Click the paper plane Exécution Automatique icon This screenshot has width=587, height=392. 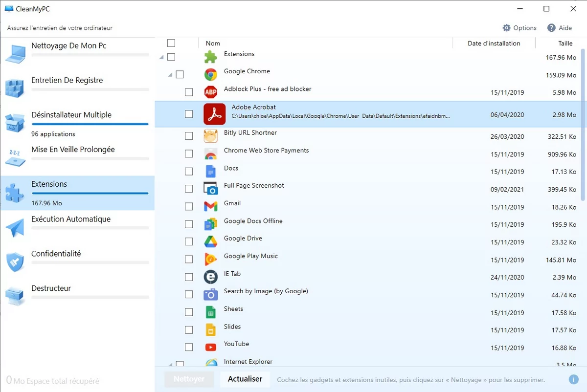(x=15, y=227)
